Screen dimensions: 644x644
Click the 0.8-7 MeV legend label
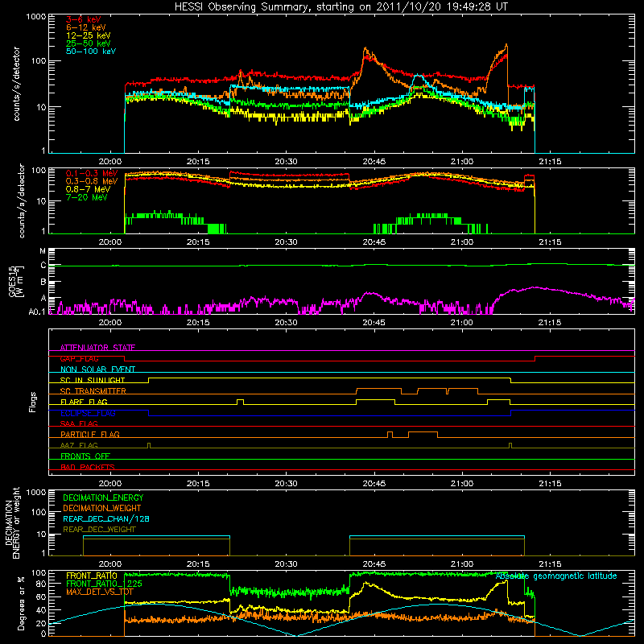88,189
